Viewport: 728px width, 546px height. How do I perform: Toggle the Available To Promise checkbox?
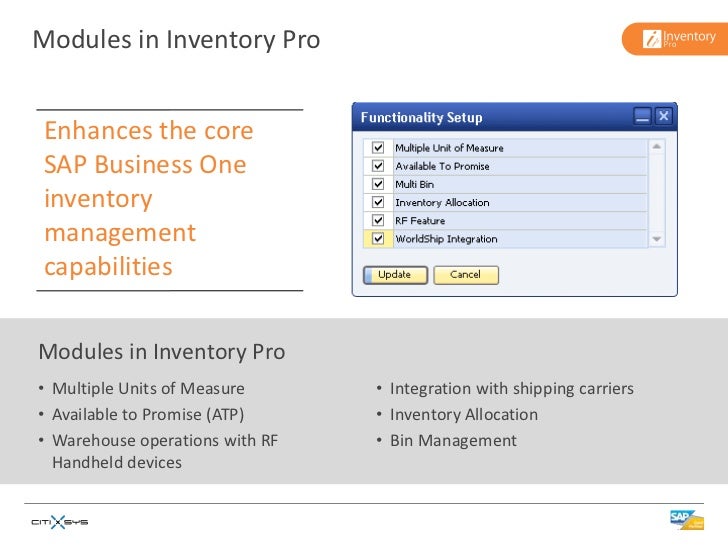click(x=378, y=166)
